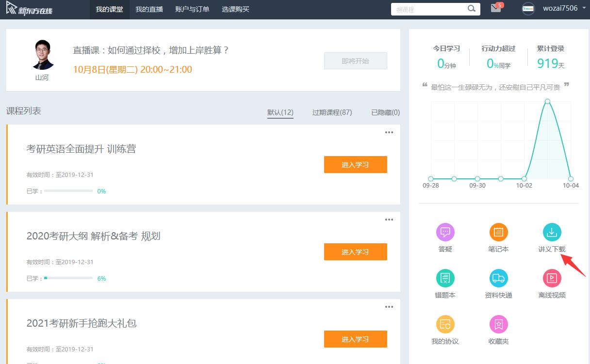The width and height of the screenshot is (590, 364).
Task: Open the 收藏夹 favorites icon
Action: point(498,324)
